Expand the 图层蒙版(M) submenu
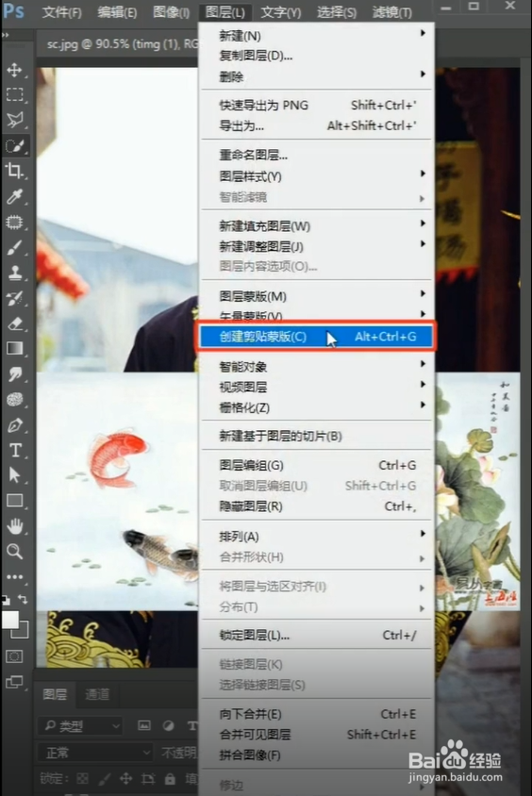 click(x=316, y=296)
